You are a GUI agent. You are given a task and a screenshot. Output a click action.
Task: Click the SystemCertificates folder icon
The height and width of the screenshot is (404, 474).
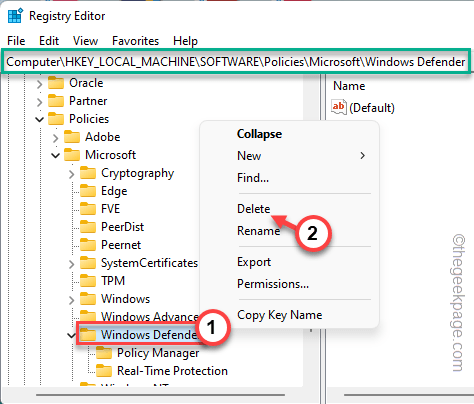(88, 263)
